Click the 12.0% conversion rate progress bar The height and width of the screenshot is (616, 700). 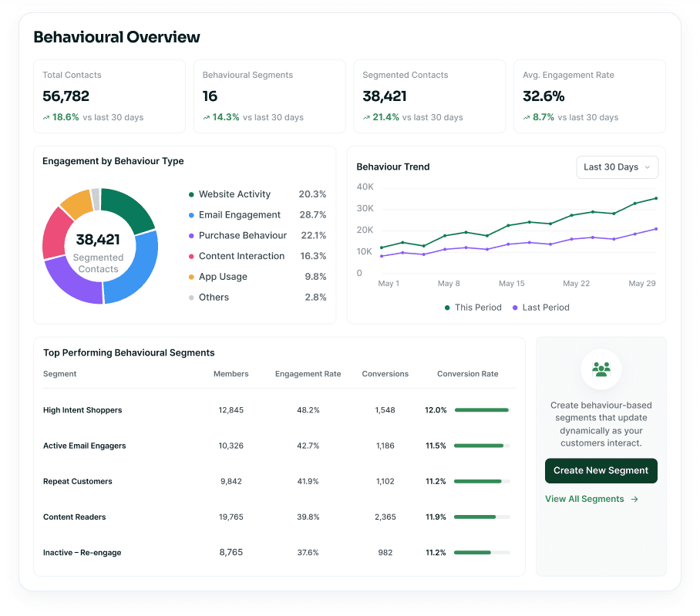coord(482,410)
